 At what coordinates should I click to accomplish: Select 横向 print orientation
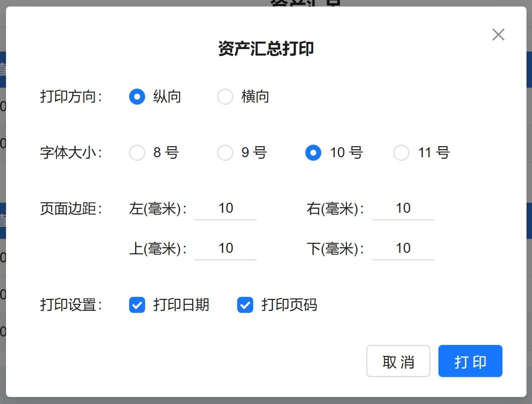tap(225, 97)
